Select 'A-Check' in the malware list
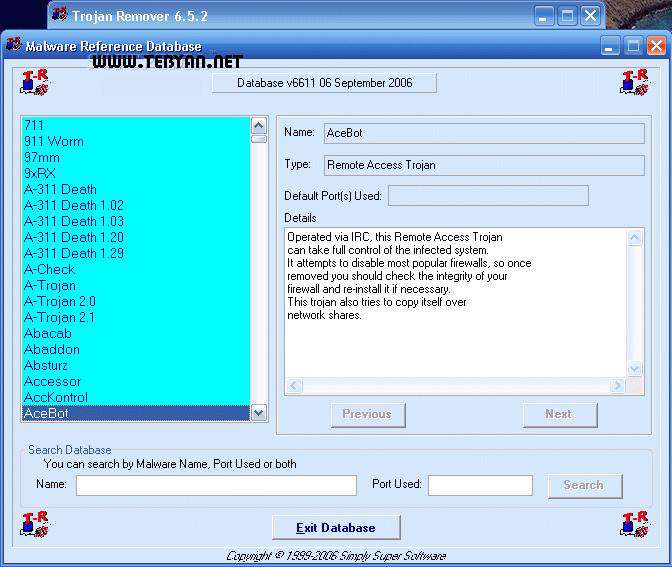The width and height of the screenshot is (672, 567). coord(135,269)
